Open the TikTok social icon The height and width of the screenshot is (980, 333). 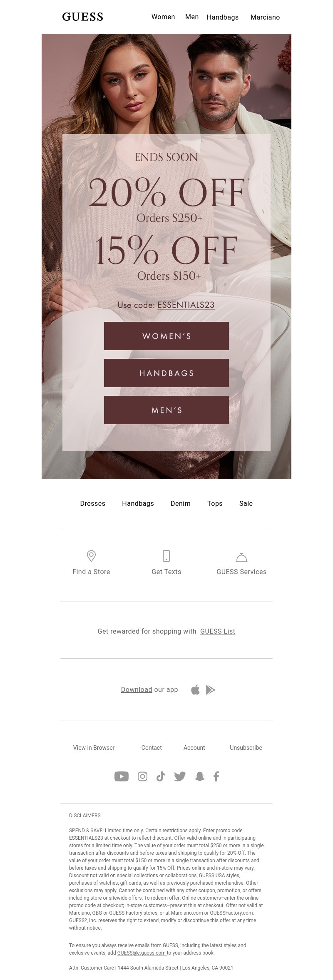coord(161,776)
